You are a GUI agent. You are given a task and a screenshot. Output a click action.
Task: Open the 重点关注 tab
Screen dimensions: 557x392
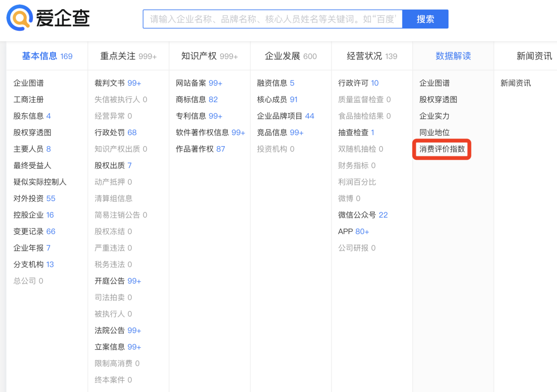pyautogui.click(x=128, y=56)
